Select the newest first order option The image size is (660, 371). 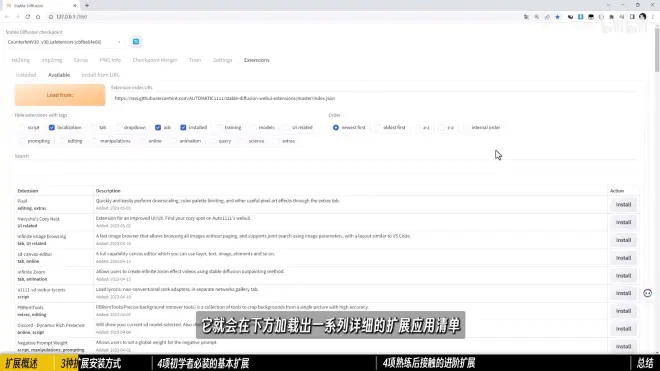pyautogui.click(x=335, y=127)
